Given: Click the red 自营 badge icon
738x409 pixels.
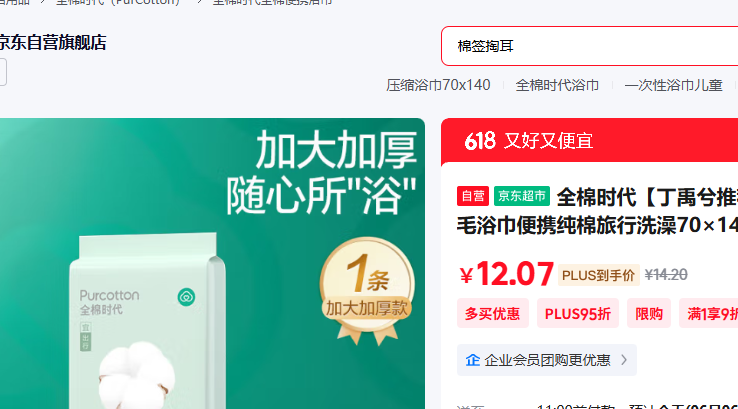Looking at the screenshot, I should [473, 196].
